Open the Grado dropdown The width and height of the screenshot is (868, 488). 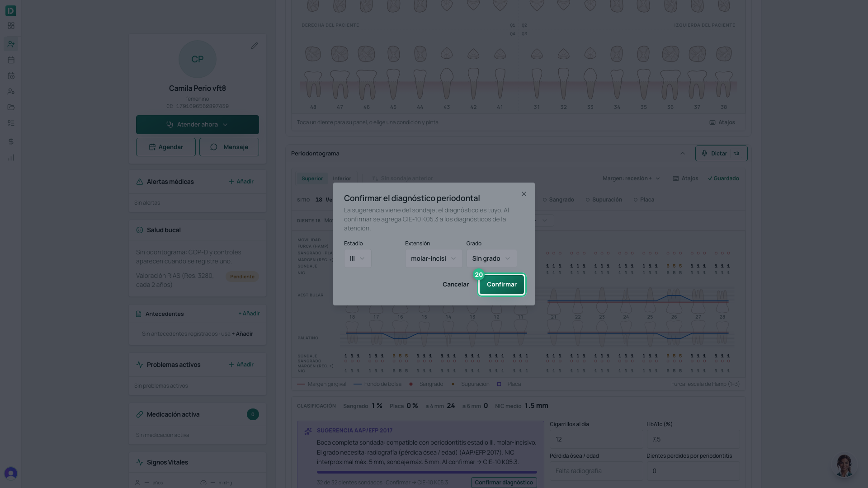point(491,258)
